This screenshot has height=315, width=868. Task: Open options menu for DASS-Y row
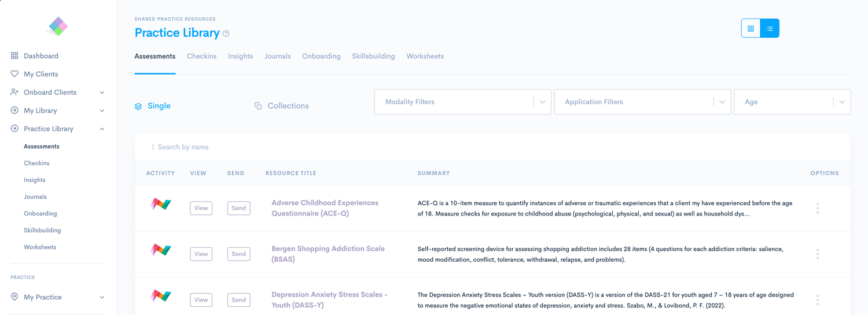tap(818, 299)
